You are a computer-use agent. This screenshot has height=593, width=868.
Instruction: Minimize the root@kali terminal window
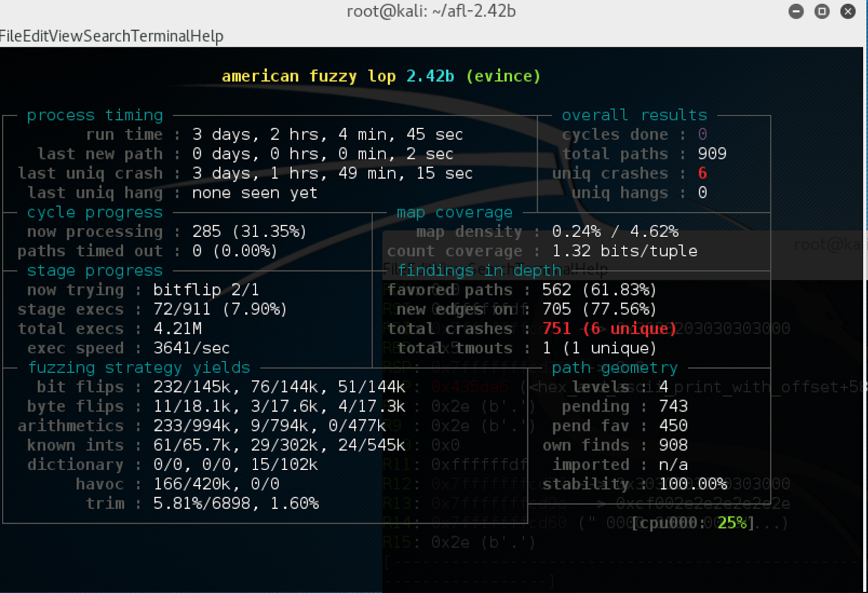[796, 11]
